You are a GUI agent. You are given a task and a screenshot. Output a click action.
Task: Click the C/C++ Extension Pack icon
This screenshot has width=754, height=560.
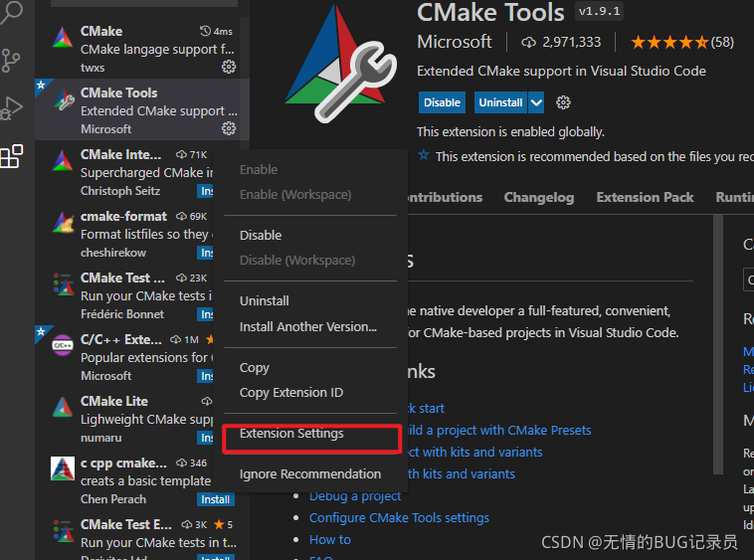(63, 345)
